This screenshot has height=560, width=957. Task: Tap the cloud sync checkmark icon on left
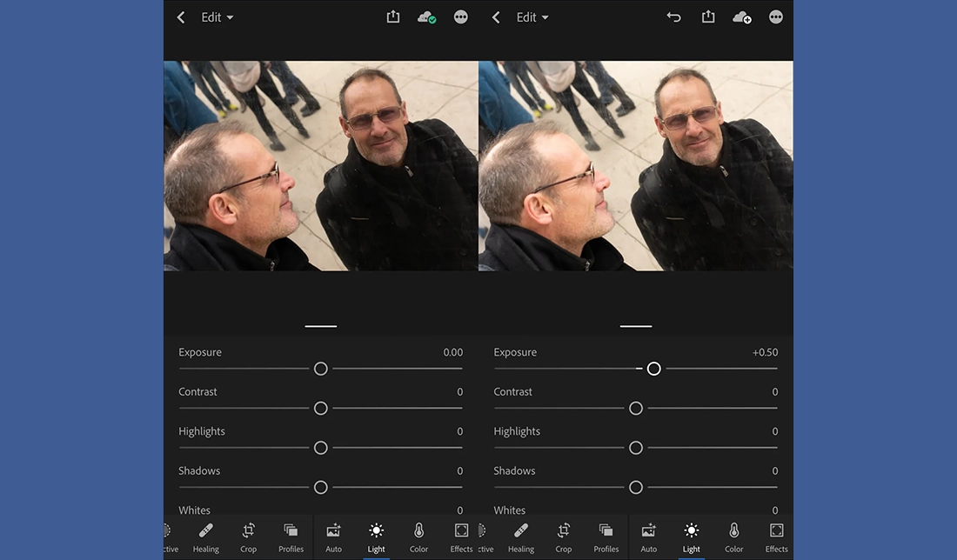(426, 17)
